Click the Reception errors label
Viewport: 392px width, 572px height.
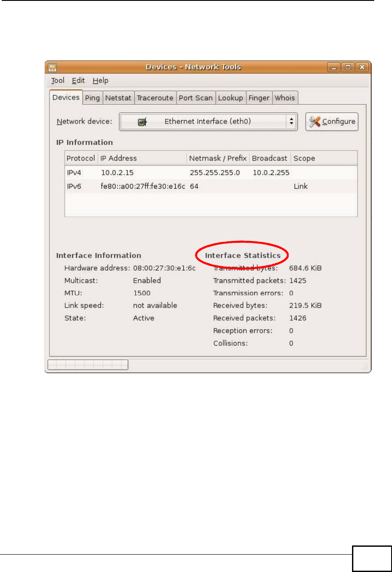coord(243,331)
